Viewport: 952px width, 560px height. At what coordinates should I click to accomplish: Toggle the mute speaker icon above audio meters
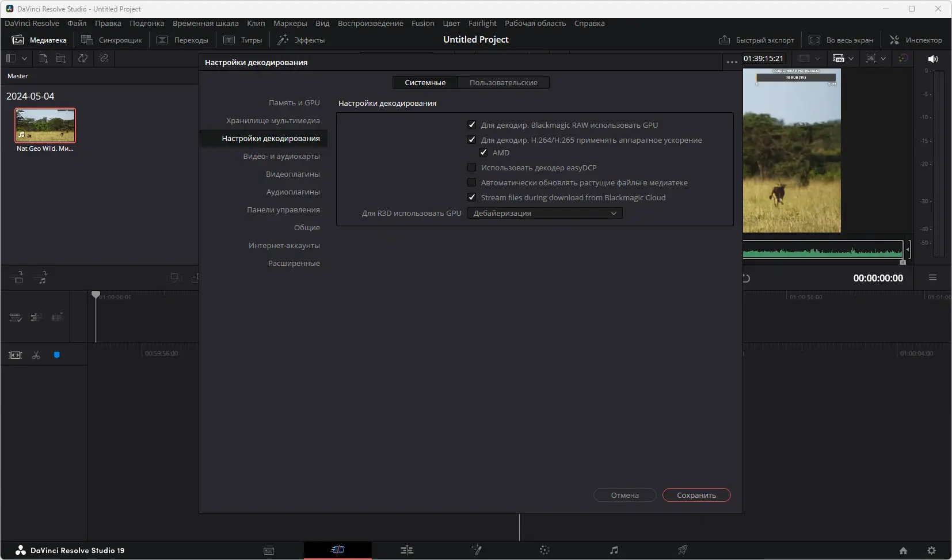(x=934, y=59)
